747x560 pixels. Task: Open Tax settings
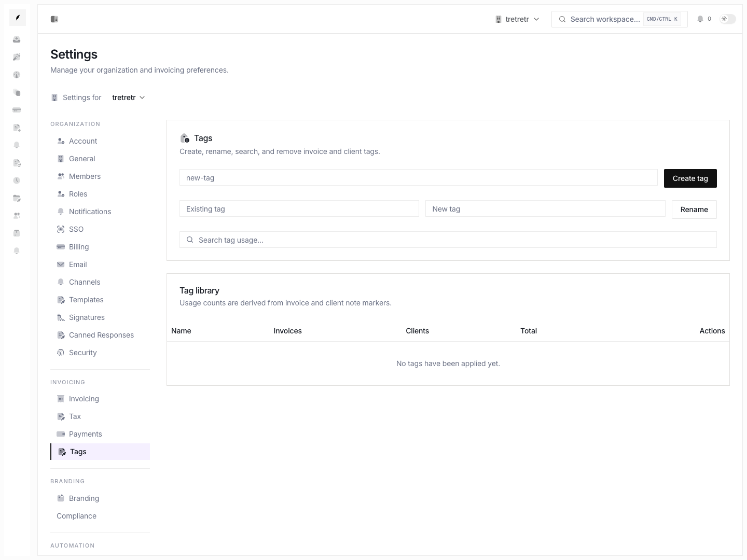click(x=100, y=416)
